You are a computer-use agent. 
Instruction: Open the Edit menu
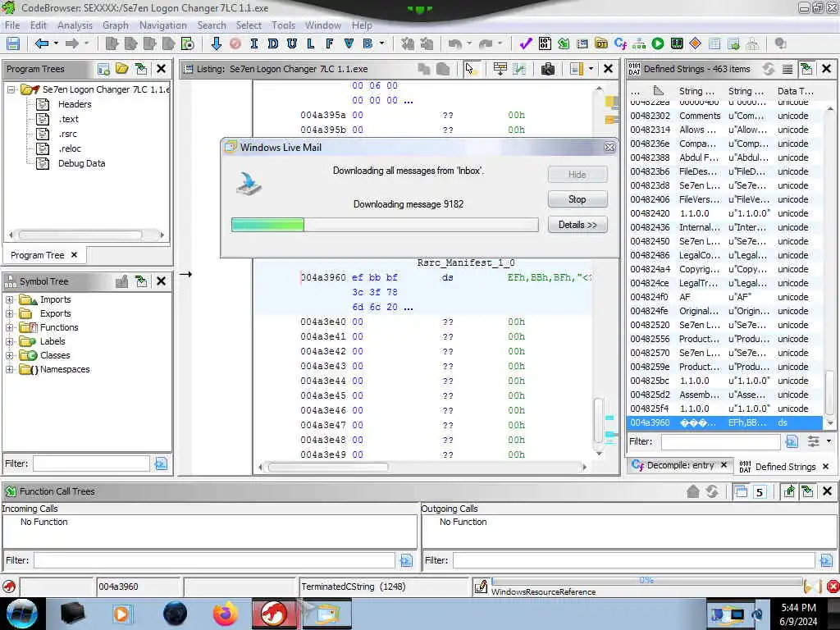[x=38, y=25]
